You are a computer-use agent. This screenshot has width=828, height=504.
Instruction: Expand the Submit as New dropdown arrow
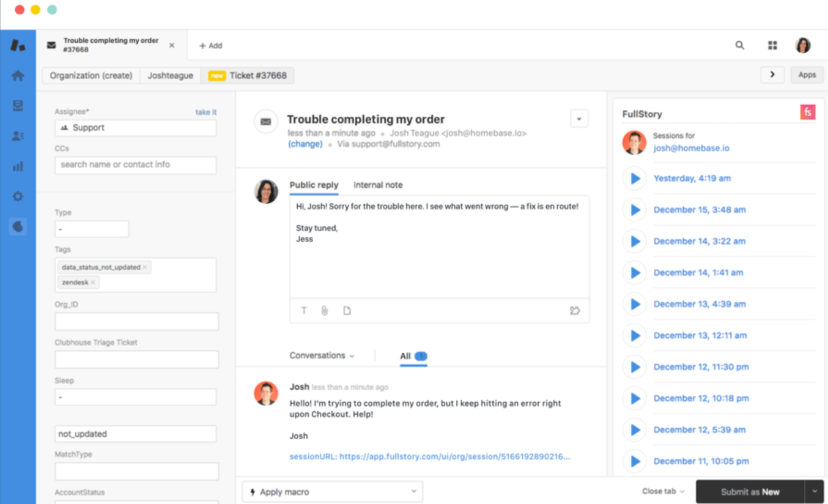click(x=816, y=491)
